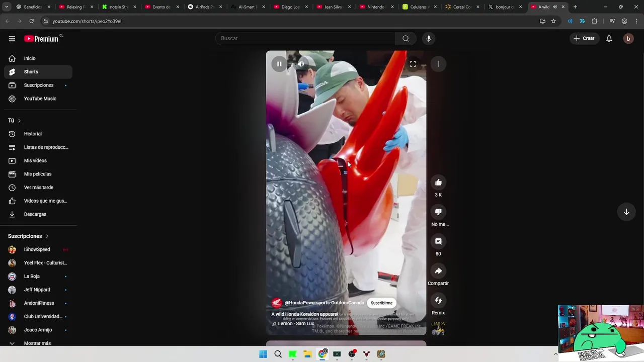The width and height of the screenshot is (644, 362).
Task: Open File Explorer from taskbar
Action: (307, 354)
